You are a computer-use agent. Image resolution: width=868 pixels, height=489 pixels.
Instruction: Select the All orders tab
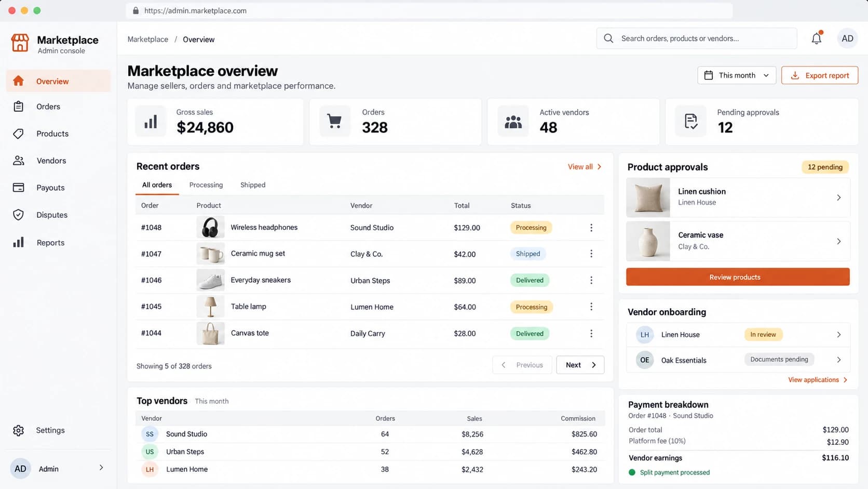(x=157, y=185)
